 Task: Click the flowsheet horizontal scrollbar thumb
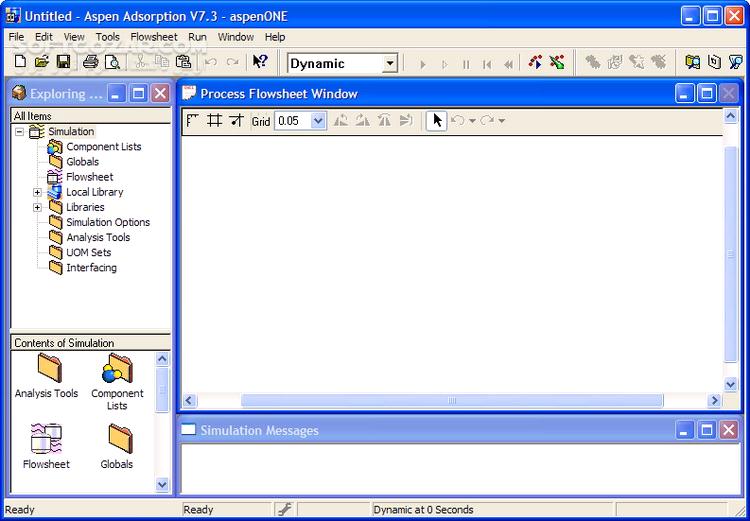pos(452,400)
